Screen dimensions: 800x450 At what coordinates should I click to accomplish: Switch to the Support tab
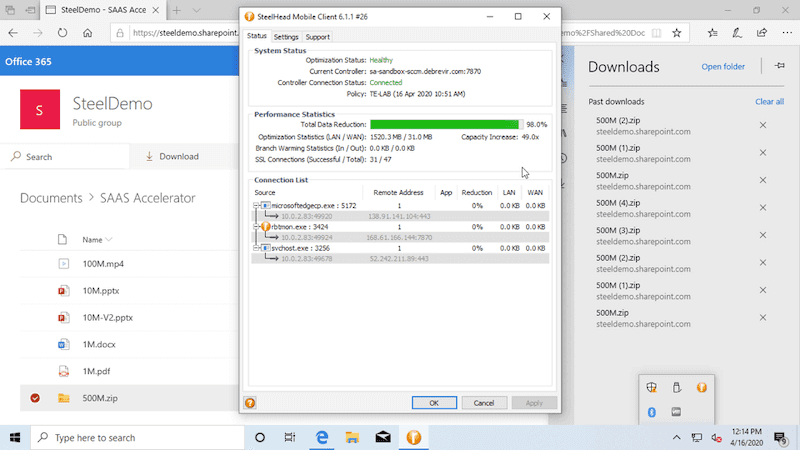(317, 37)
